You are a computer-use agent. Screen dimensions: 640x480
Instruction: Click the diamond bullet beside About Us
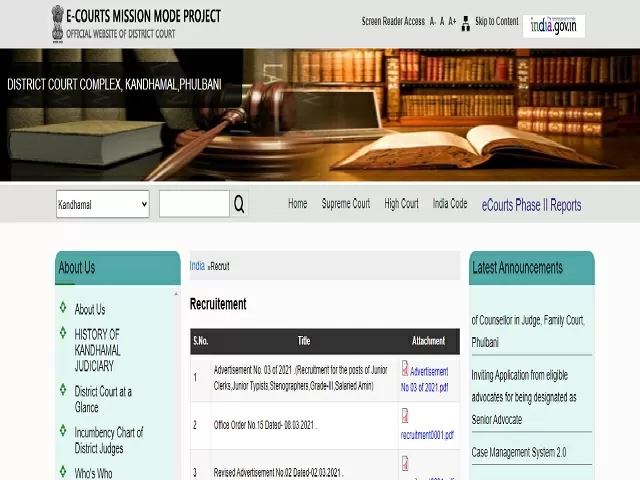coord(63,307)
